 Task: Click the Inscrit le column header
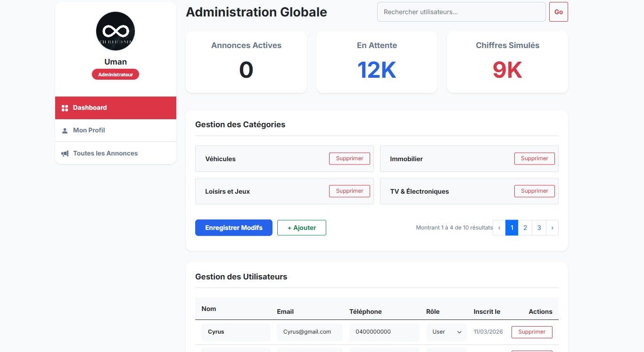487,312
